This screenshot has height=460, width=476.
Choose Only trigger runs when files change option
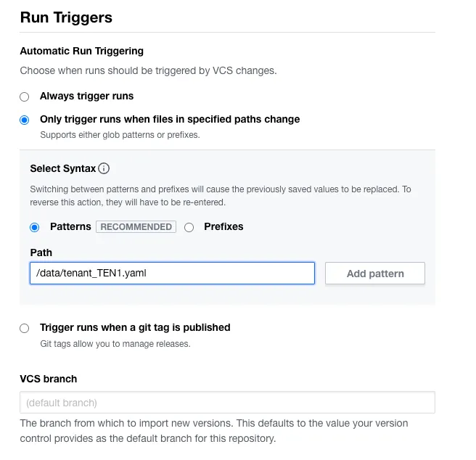[x=25, y=120]
